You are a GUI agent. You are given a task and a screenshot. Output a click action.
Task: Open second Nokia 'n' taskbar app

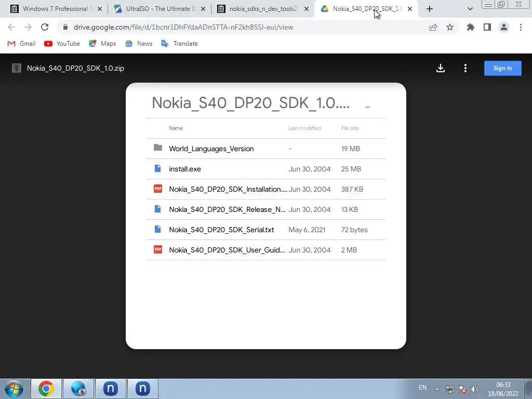(x=143, y=389)
